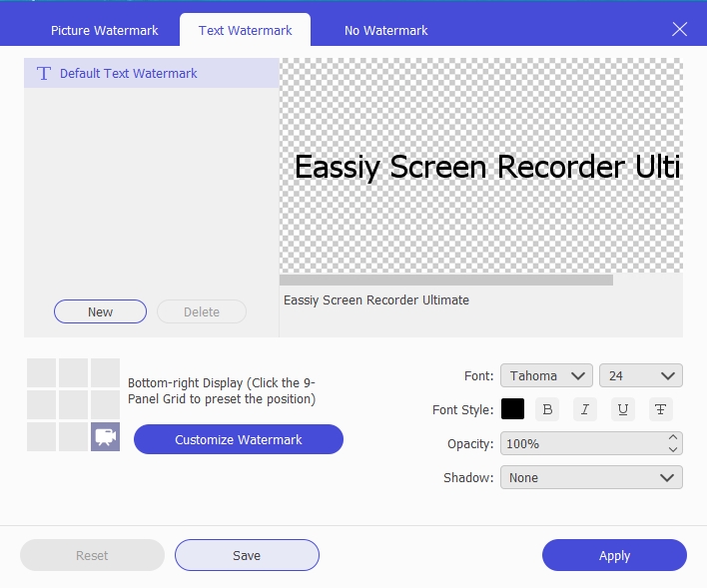This screenshot has height=588, width=707.
Task: Switch to the Picture Watermark tab
Action: click(x=104, y=30)
